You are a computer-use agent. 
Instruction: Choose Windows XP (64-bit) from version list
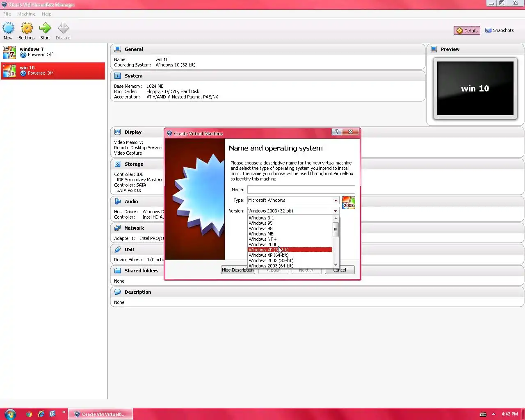click(x=290, y=255)
